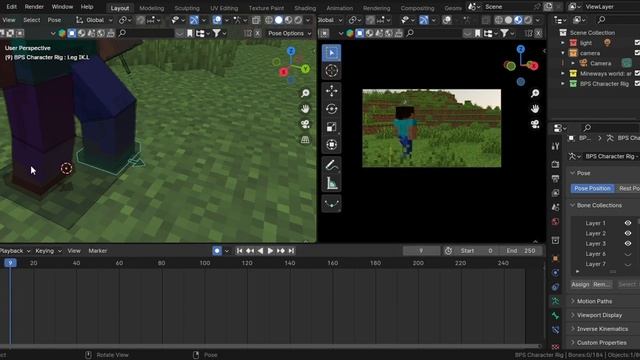Open the World properties tab
Screen dimensions: 640x360
tap(556, 222)
